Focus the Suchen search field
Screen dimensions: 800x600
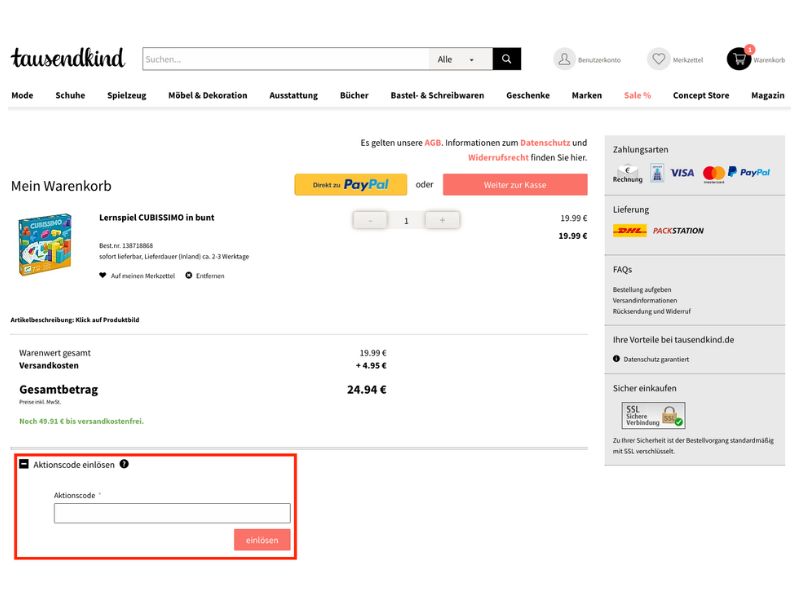click(286, 59)
